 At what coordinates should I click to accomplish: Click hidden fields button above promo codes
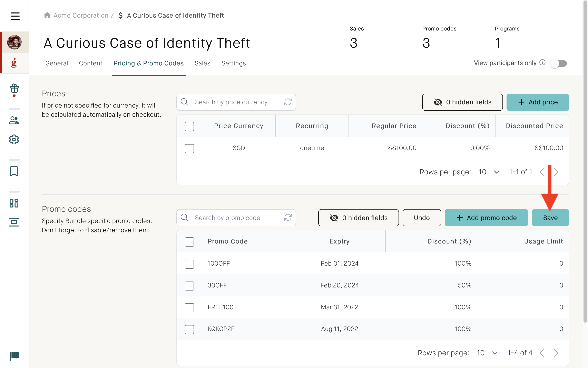click(x=358, y=218)
